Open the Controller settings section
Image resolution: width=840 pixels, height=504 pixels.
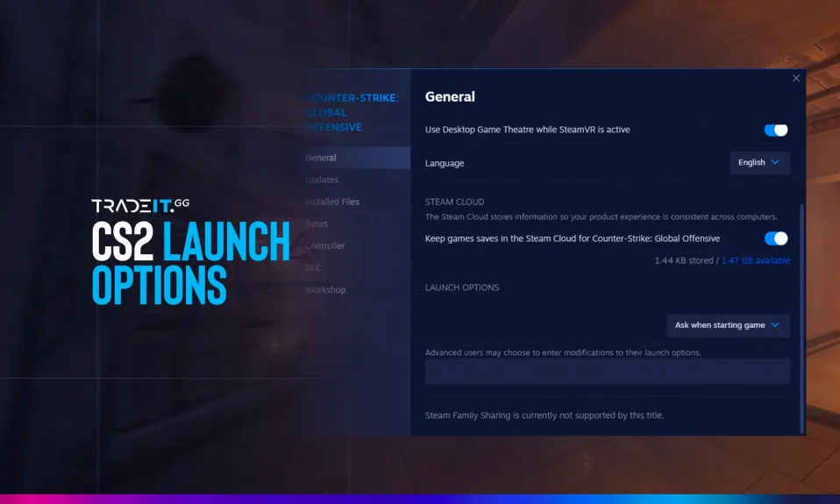coord(325,246)
